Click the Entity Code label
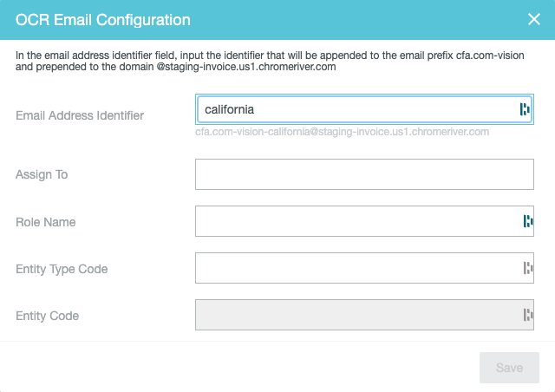Image resolution: width=555 pixels, height=392 pixels. (x=48, y=316)
